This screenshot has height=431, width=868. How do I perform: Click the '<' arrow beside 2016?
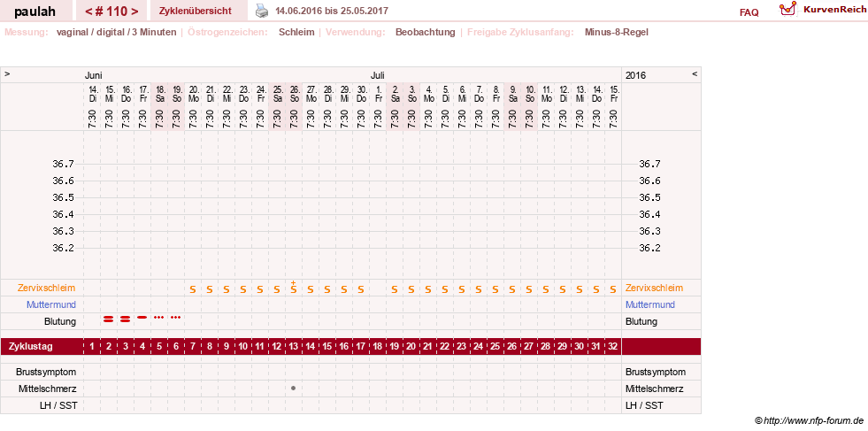coord(695,73)
